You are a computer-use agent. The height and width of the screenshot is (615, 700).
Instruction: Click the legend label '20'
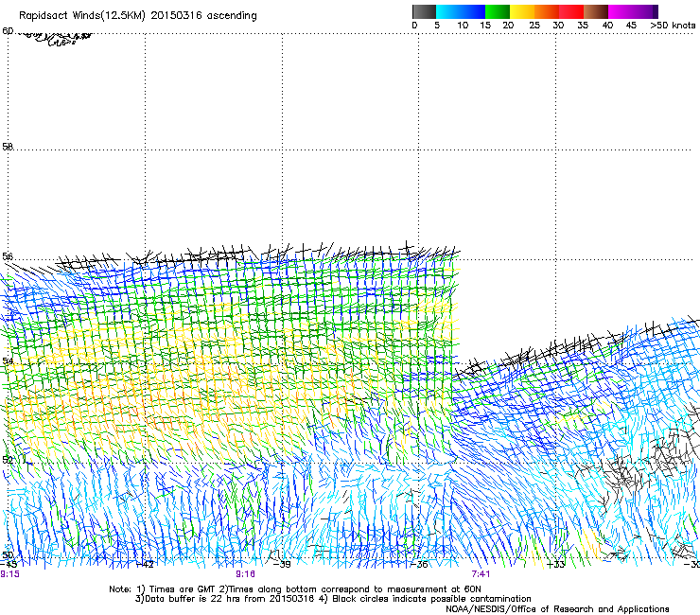tap(508, 26)
